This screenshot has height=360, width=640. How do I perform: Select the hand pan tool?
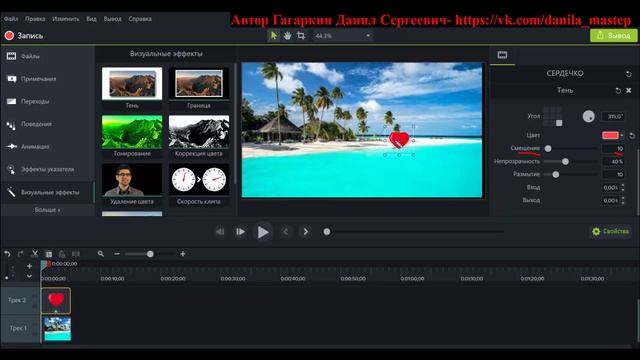coord(287,36)
